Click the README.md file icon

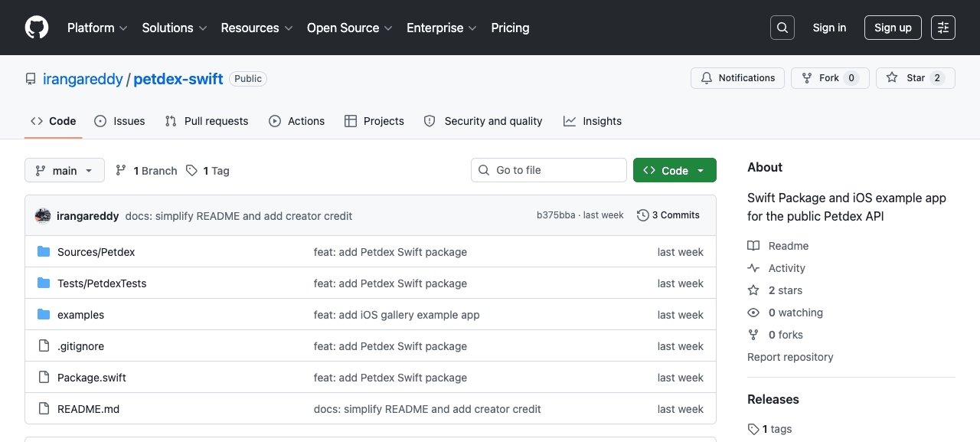tap(44, 409)
